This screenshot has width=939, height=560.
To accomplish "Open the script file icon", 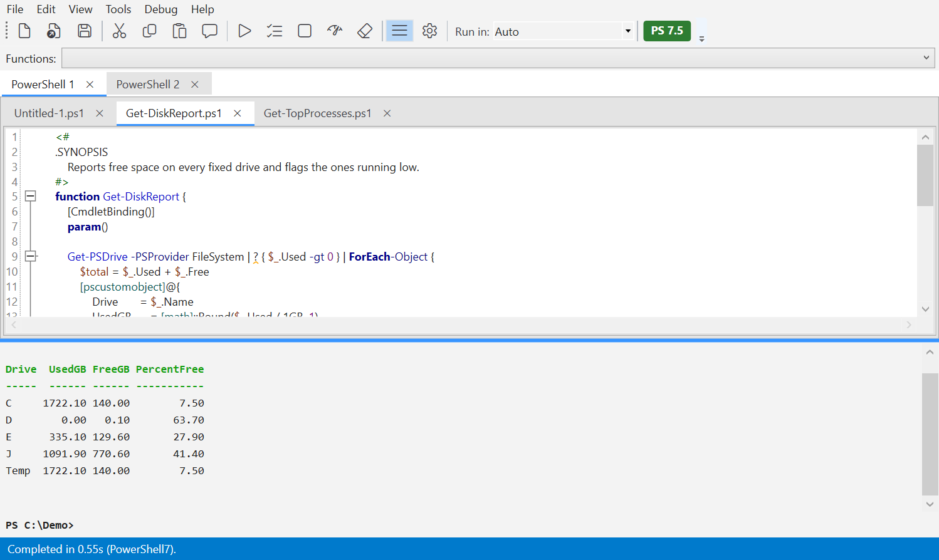I will pos(54,31).
